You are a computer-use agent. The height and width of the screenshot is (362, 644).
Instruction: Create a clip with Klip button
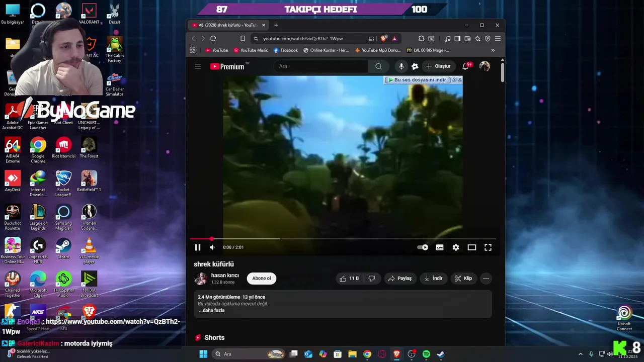[463, 279]
